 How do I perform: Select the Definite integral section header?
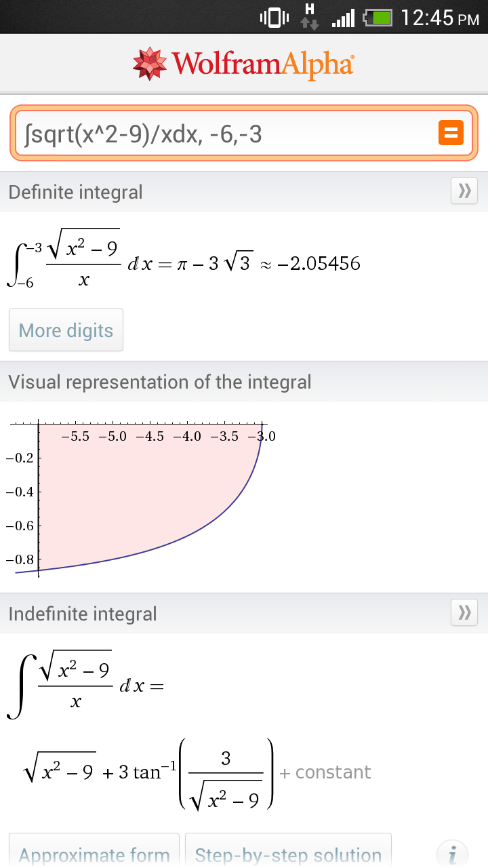pos(75,192)
